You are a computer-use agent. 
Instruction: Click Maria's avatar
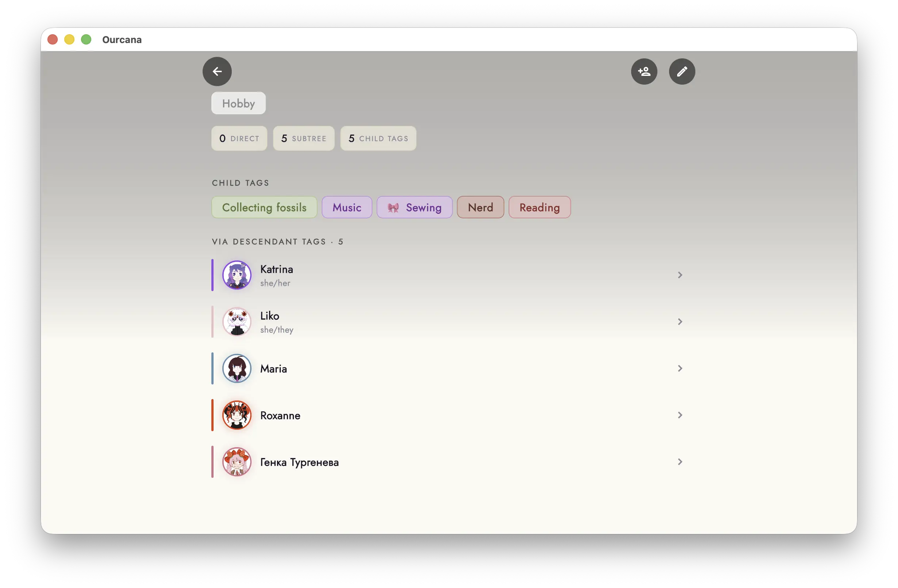click(237, 369)
